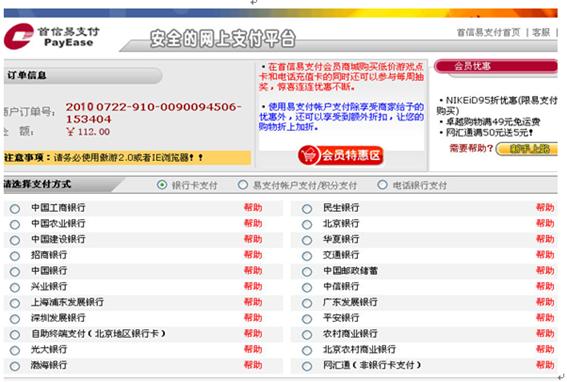The image size is (567, 382).
Task: Open the 会员特惠区 shopping cart button
Action: click(340, 156)
